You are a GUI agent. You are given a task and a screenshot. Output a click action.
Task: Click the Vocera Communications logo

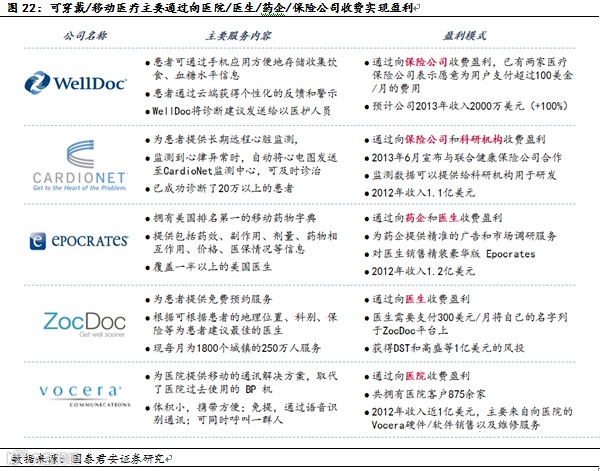coord(84,395)
